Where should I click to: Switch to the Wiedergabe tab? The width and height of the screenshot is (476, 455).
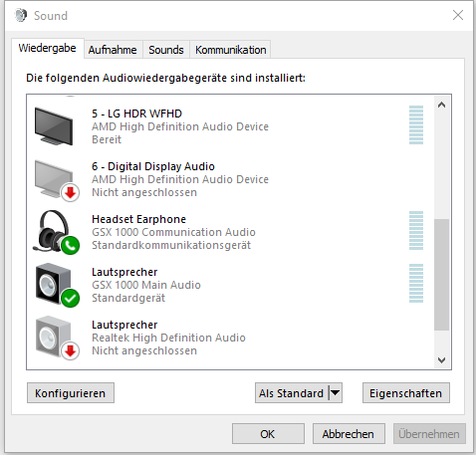click(47, 49)
